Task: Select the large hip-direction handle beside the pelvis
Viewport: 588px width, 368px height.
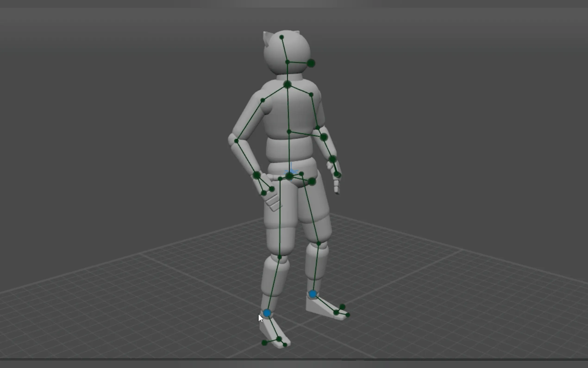Action: tap(312, 181)
